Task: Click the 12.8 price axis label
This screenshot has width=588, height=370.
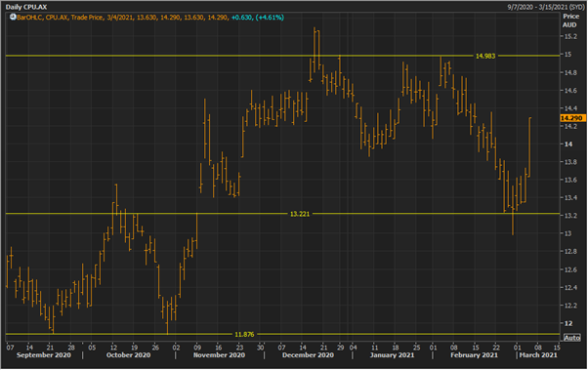Action: tap(570, 252)
